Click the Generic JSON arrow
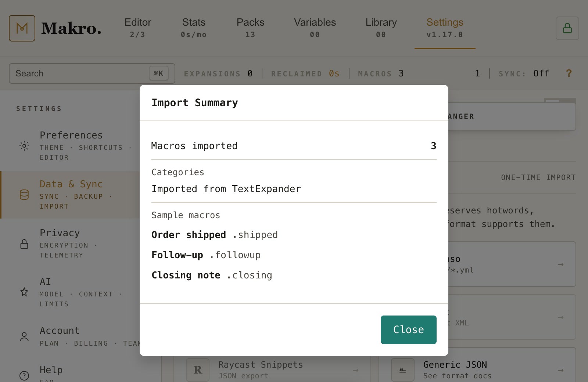This screenshot has height=382, width=588. tap(561, 370)
